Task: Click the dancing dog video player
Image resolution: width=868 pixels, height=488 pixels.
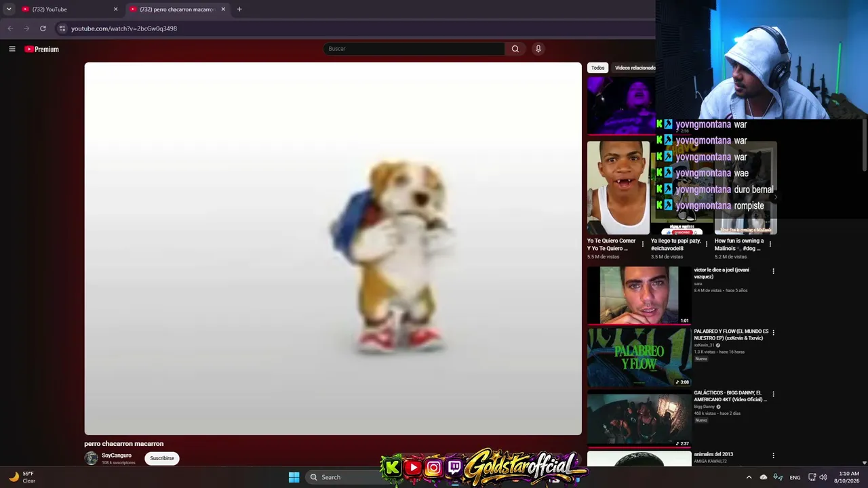Action: pyautogui.click(x=333, y=249)
